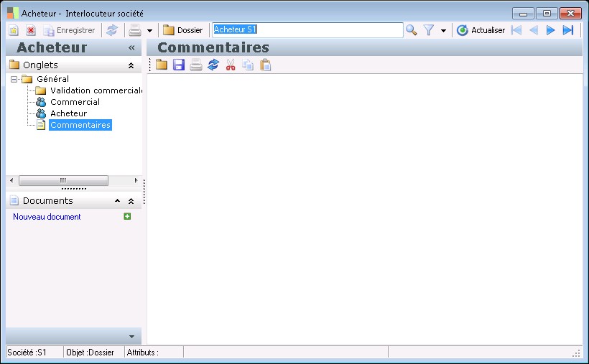Click the Actualiser refresh button
The height and width of the screenshot is (364, 589).
[x=481, y=30]
